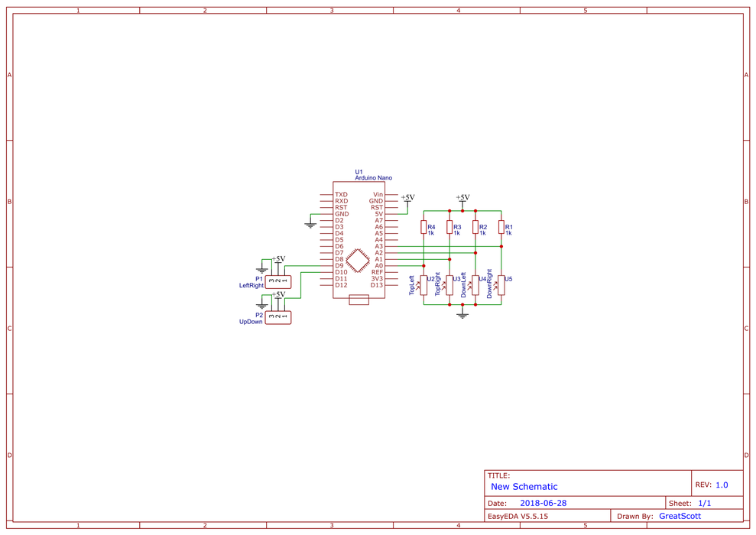Click the 1k value under R4
Image resolution: width=756 pixels, height=535 pixels.
(431, 233)
